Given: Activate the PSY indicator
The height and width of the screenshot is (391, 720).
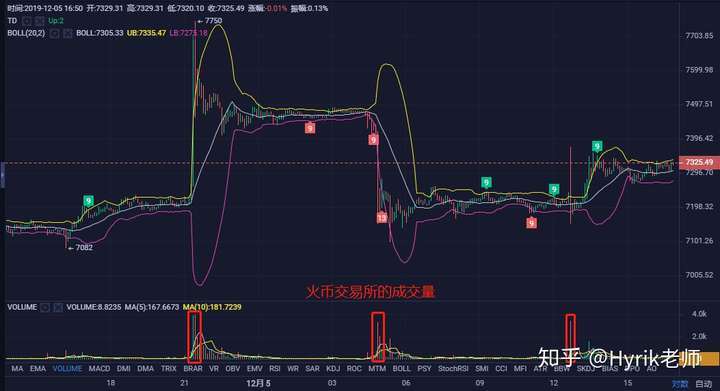Looking at the screenshot, I should (x=424, y=369).
